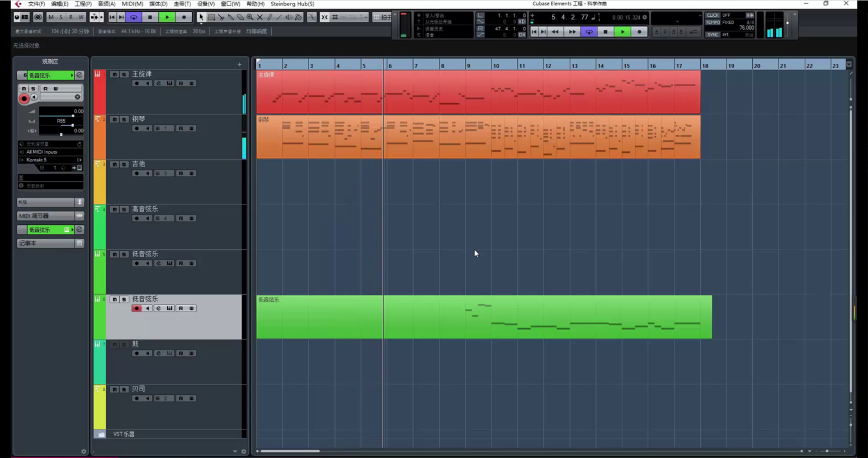Expand the MIDI 调节器 inspector section

pyautogui.click(x=51, y=216)
